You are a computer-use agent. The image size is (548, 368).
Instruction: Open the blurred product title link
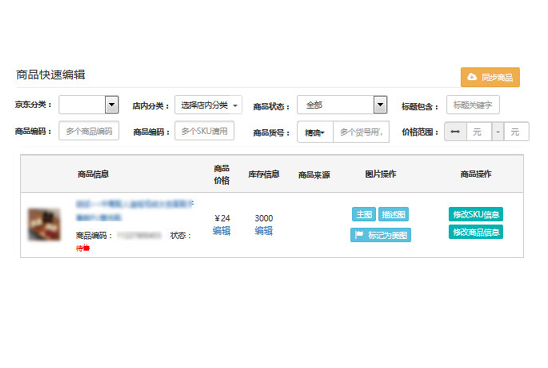tap(135, 210)
